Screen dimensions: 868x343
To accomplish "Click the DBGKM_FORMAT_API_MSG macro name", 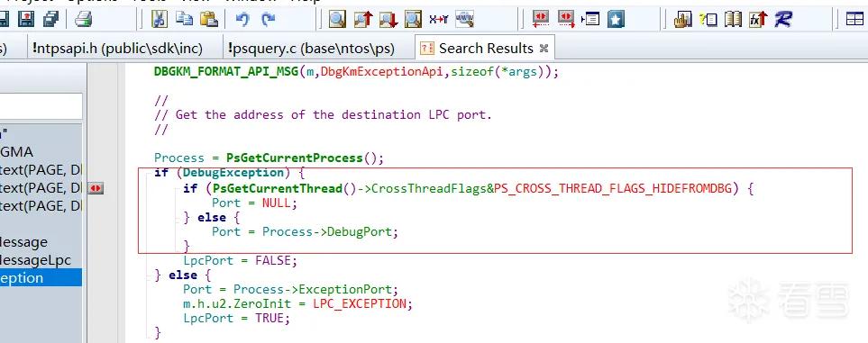I will tap(226, 72).
